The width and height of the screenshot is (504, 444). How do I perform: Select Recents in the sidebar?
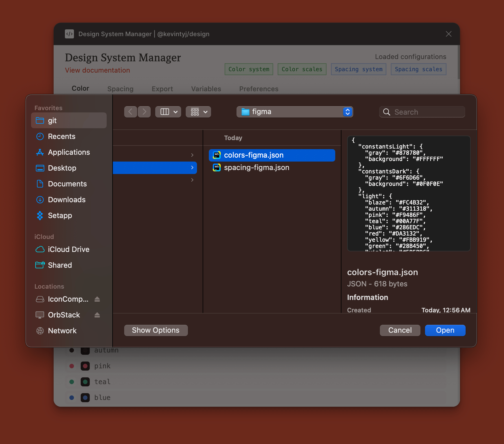pos(62,136)
